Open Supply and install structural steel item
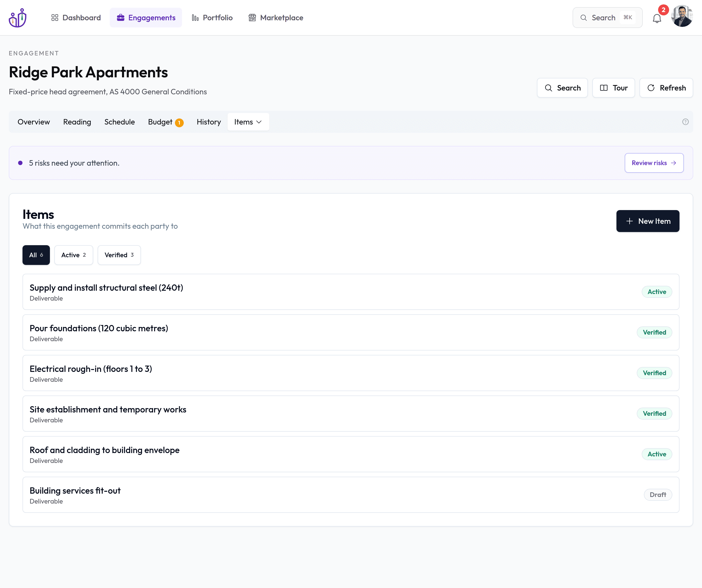 coord(351,292)
